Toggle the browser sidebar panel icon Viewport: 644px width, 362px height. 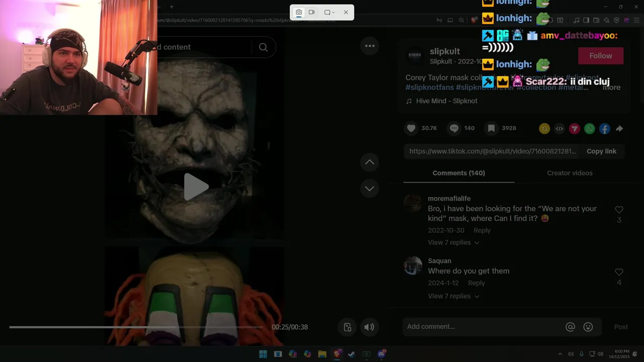coord(586,20)
